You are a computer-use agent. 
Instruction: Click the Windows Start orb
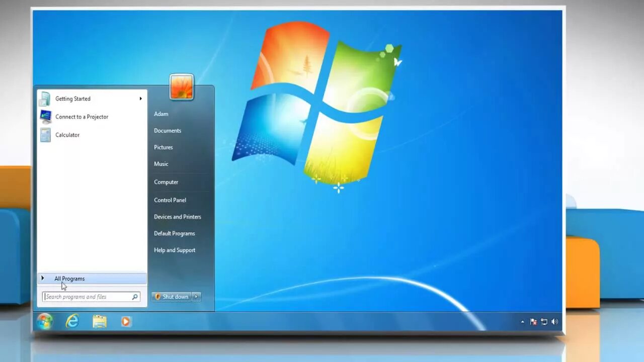[45, 321]
